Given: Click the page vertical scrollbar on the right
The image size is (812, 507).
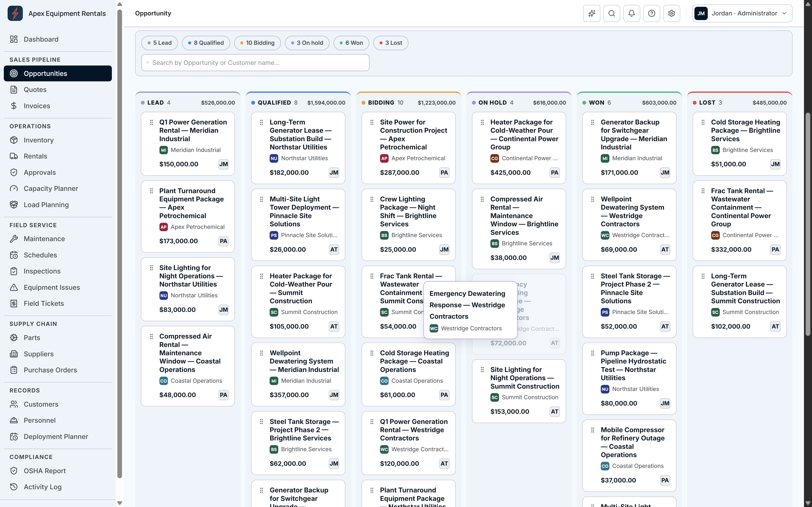Looking at the screenshot, I should click(x=808, y=224).
